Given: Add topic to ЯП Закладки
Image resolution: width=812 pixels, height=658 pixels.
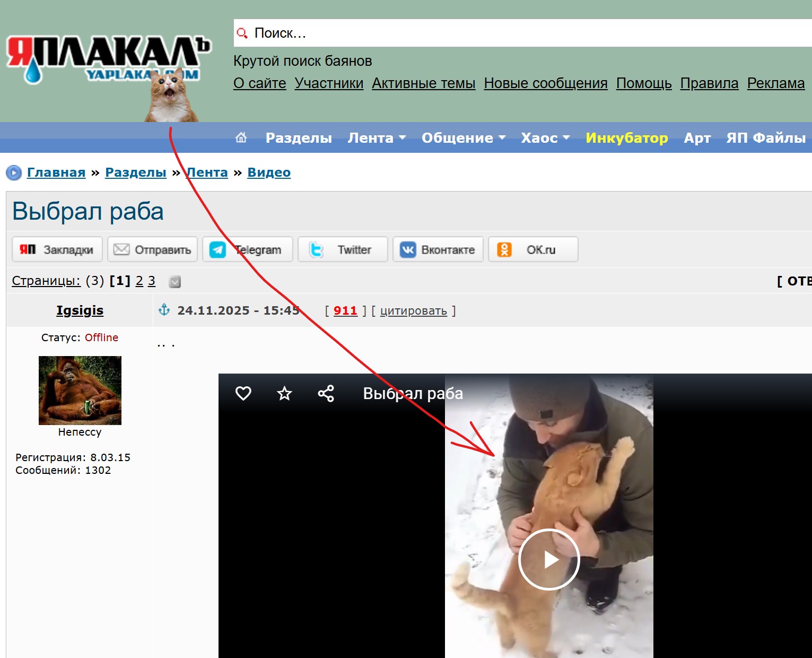Looking at the screenshot, I should 57,249.
